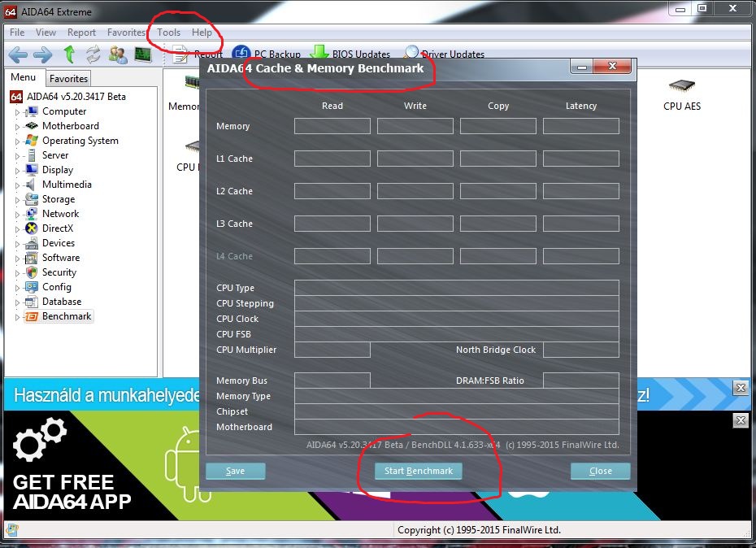Click the green Up arrow toolbar icon
This screenshot has width=756, height=548.
69,54
